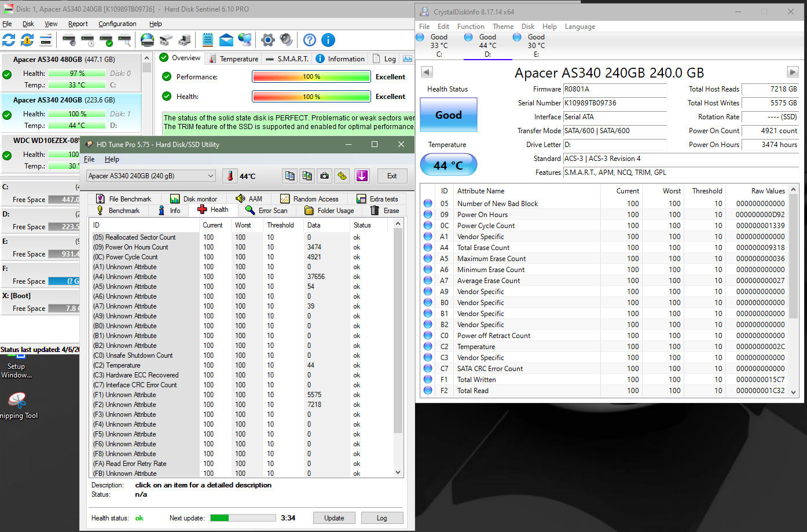
Task: Click the copy text icon in HD Tune toolbar
Action: (290, 176)
